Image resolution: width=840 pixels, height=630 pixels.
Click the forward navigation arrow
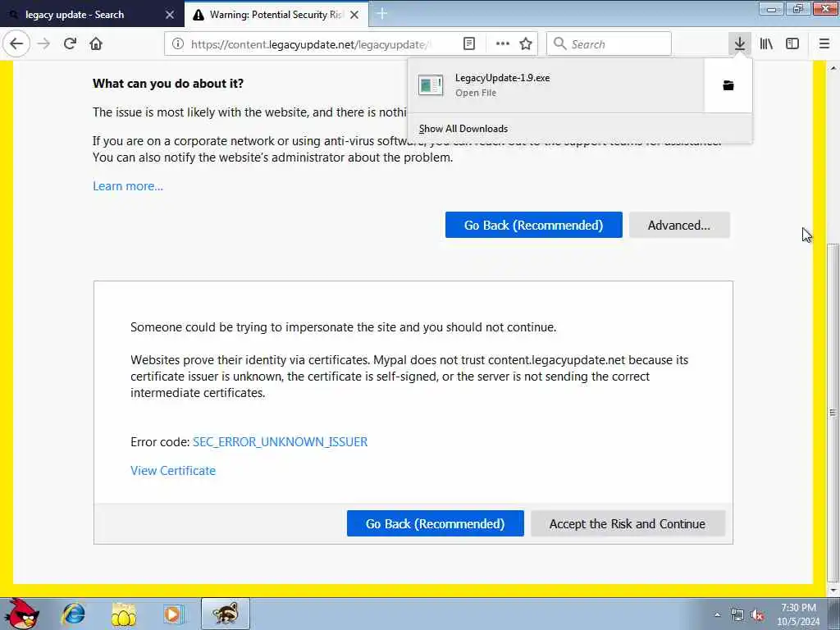(44, 43)
